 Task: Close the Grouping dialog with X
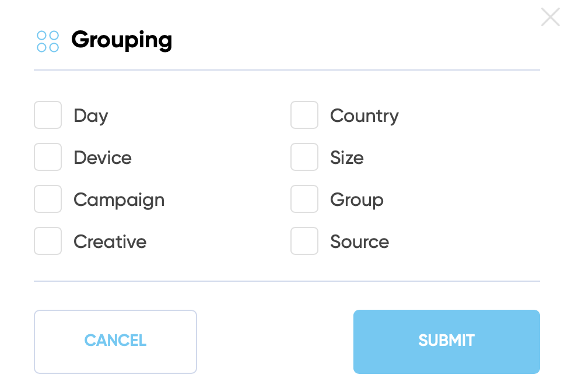[x=551, y=17]
